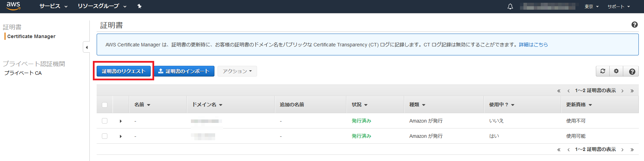Select Certificate Manager in sidebar
The width and height of the screenshot is (644, 161).
tap(31, 36)
